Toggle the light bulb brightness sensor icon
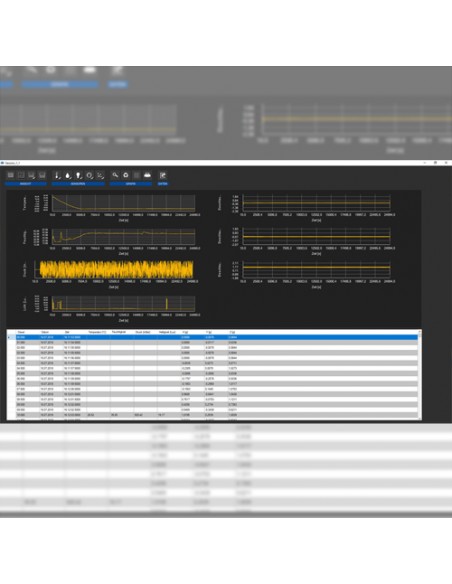 pyautogui.click(x=79, y=175)
